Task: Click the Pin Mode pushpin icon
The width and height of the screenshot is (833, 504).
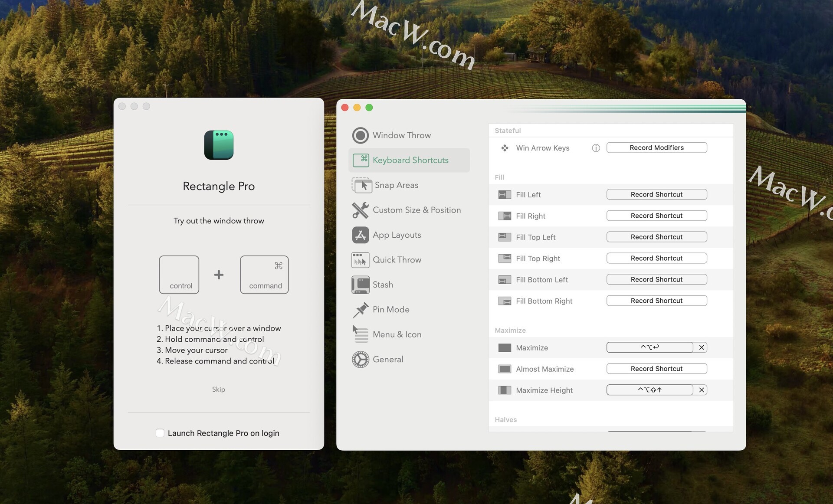Action: [360, 310]
